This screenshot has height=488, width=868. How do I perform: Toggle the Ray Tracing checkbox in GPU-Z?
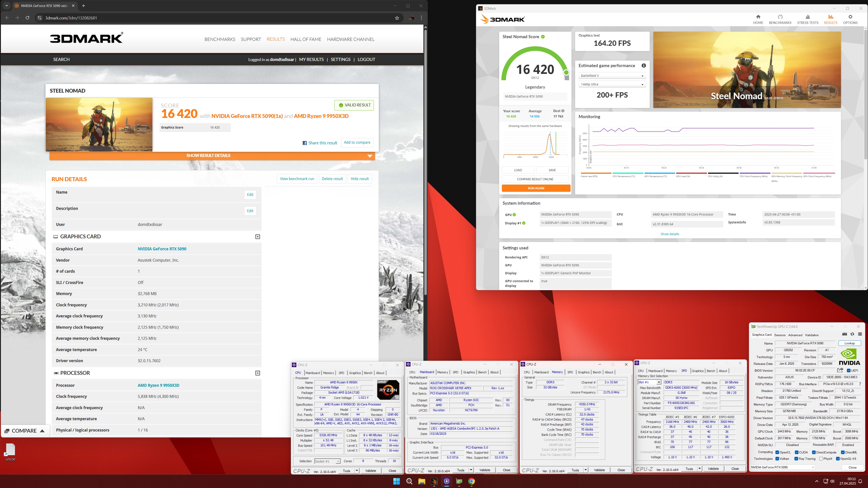pyautogui.click(x=796, y=459)
